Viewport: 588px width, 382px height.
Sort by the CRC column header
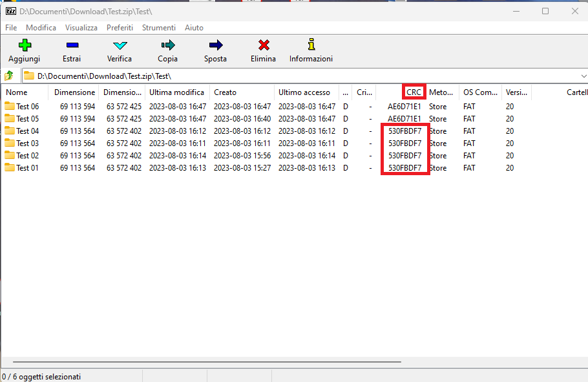[x=414, y=92]
